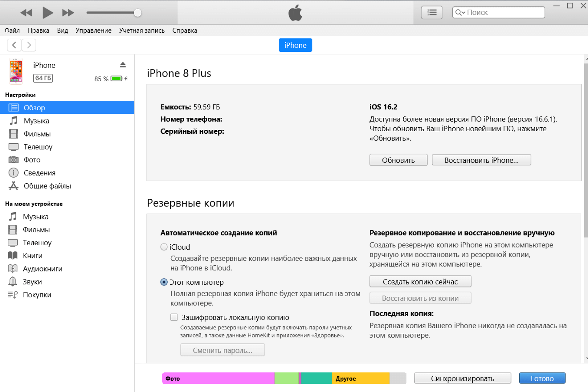588x392 pixels.
Task: Eject the iPhone device
Action: tap(123, 65)
